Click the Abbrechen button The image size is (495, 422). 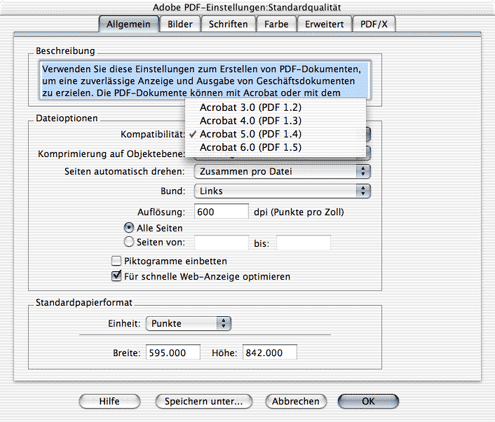click(x=296, y=401)
